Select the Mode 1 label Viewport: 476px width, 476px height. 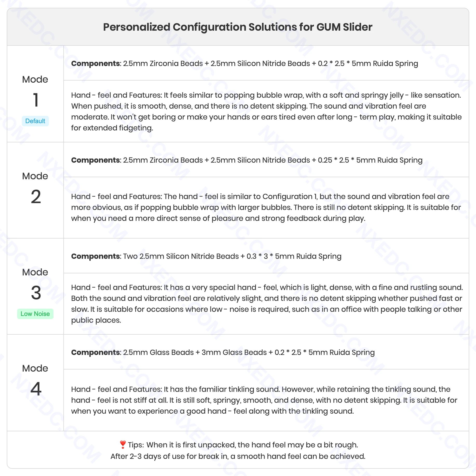35,80
